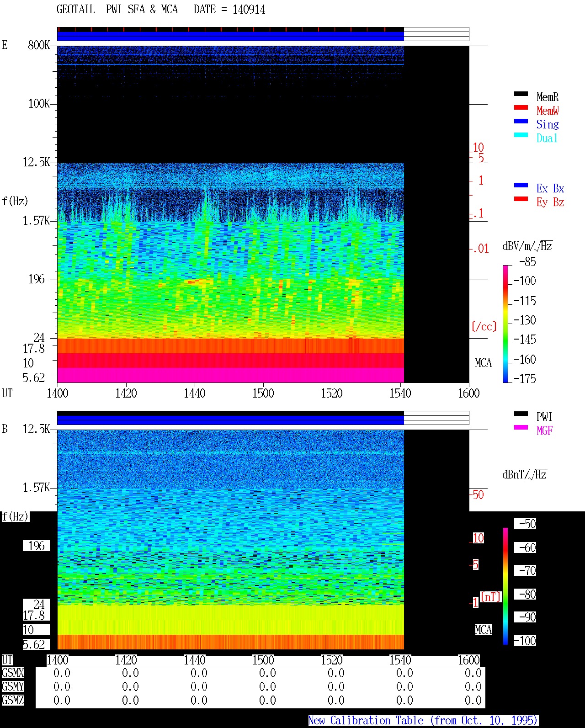This screenshot has width=585, height=728.
Task: Click the blue Ex Bx legend swatch
Action: coord(521,186)
